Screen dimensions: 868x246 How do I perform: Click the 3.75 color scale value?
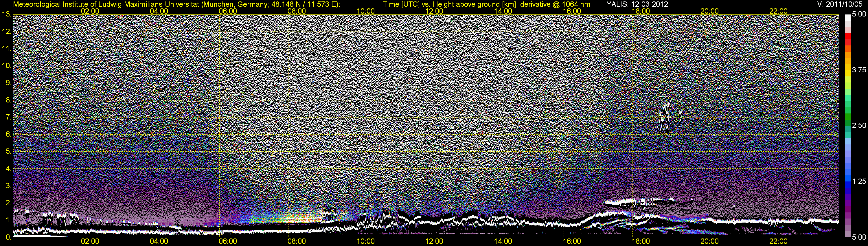(x=859, y=70)
